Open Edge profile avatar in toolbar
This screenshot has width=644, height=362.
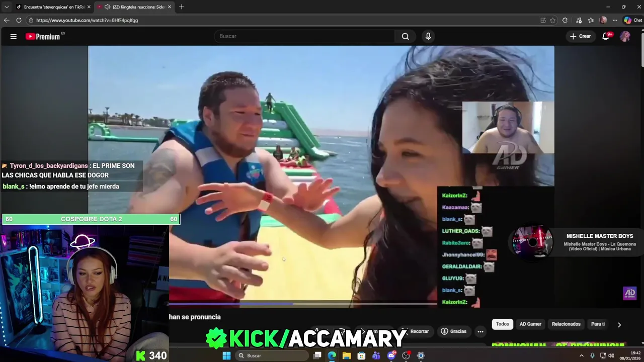point(603,20)
